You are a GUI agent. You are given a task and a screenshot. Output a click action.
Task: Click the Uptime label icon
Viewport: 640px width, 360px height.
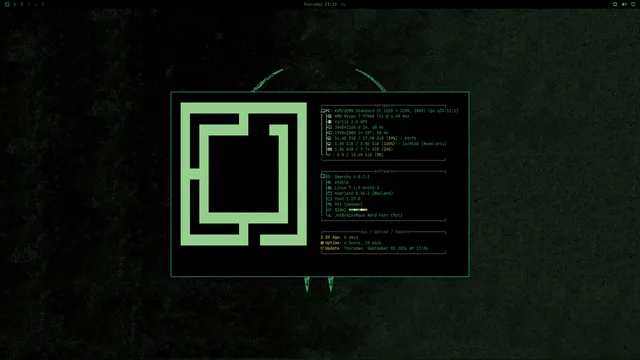pos(322,243)
